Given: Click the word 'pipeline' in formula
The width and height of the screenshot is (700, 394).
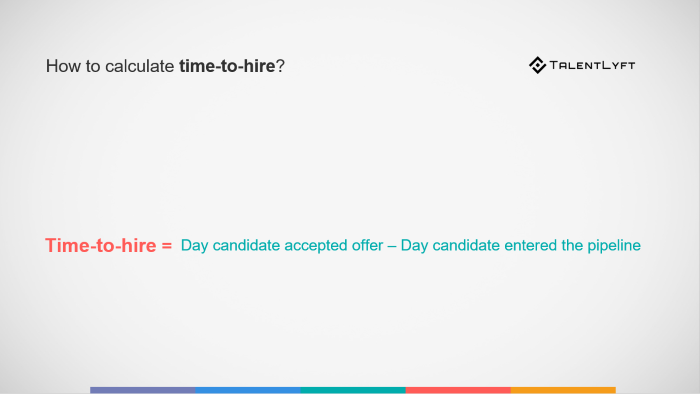Looking at the screenshot, I should pyautogui.click(x=614, y=246).
